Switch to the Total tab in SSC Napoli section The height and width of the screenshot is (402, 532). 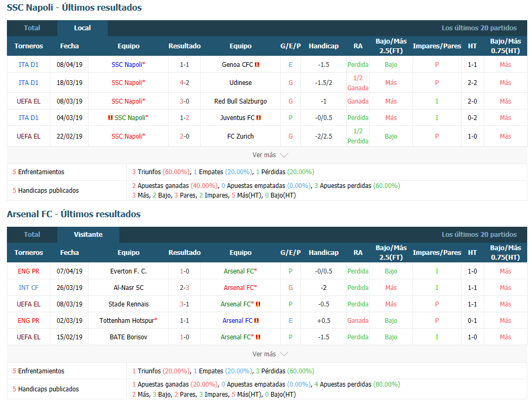coord(32,28)
